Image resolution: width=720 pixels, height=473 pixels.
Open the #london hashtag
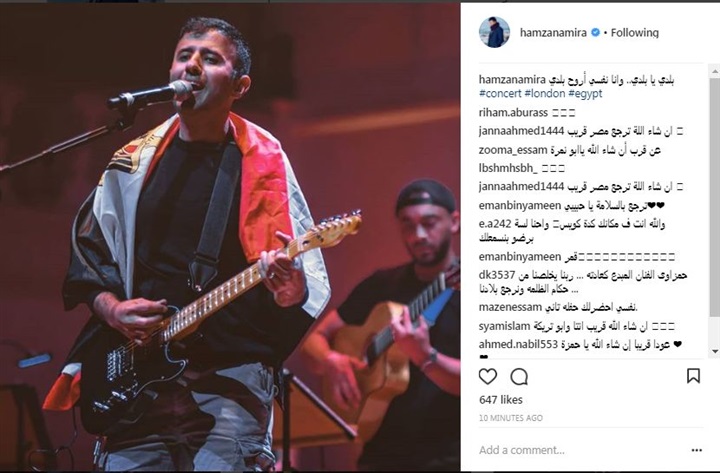click(x=545, y=94)
